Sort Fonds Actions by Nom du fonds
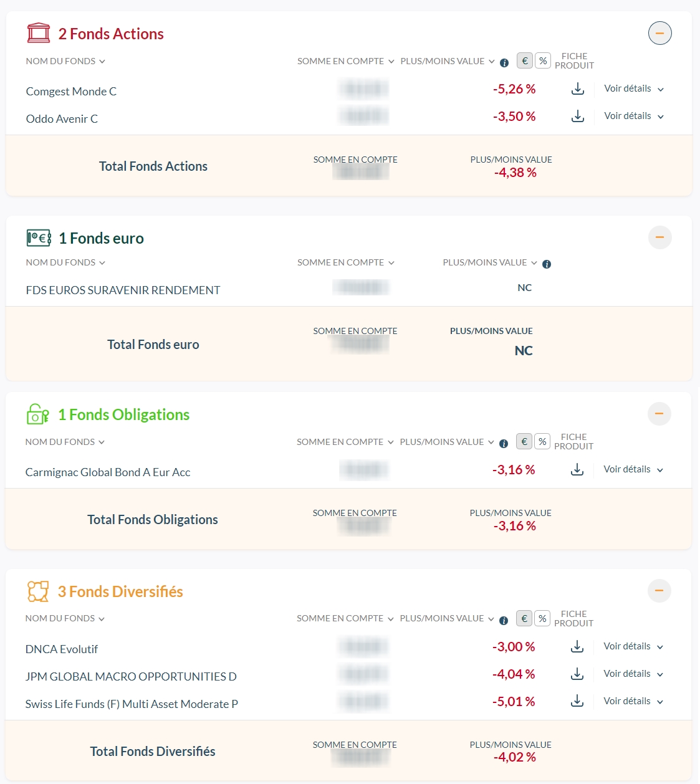 [x=65, y=62]
